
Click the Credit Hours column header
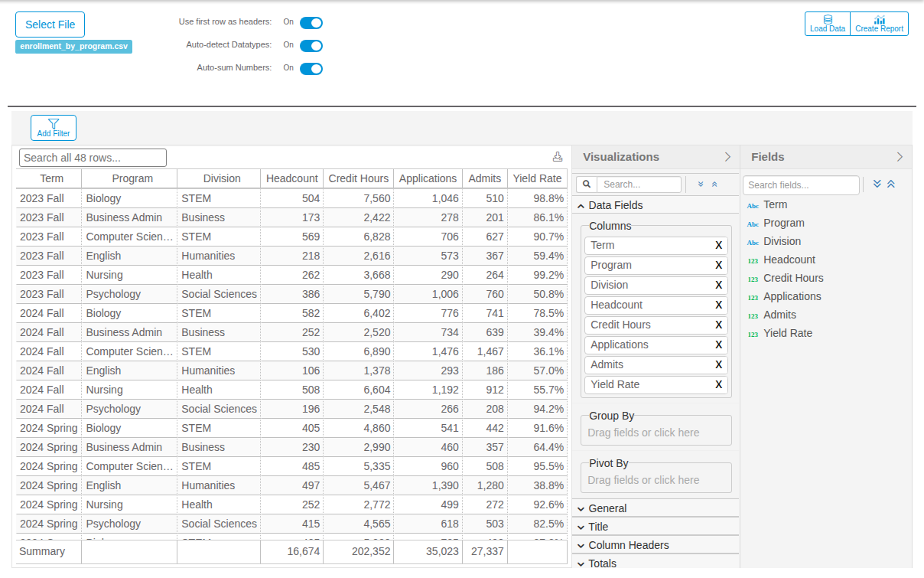tap(359, 178)
